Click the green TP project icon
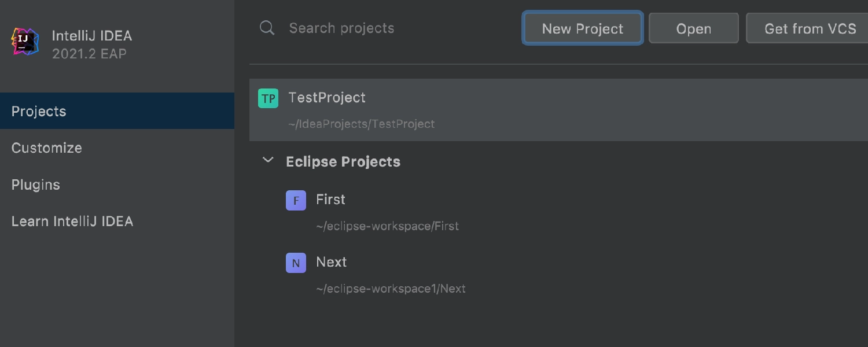Viewport: 868px width, 347px height. point(268,98)
